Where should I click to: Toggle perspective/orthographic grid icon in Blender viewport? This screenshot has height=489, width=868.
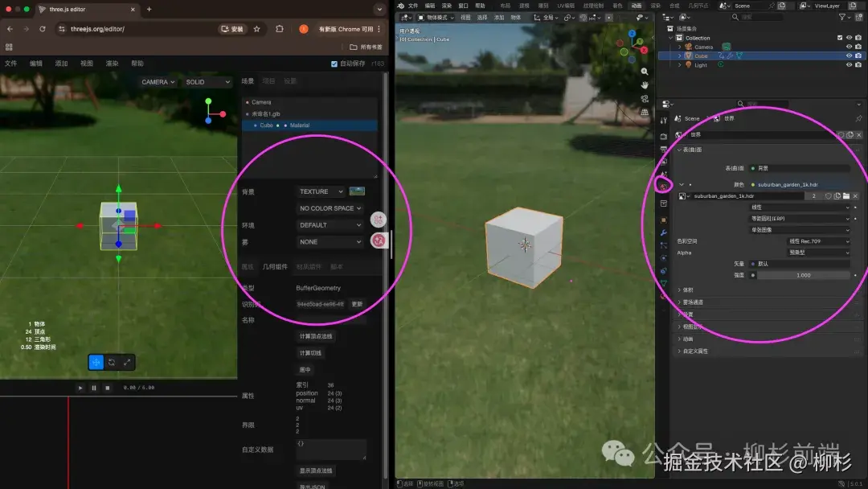645,112
